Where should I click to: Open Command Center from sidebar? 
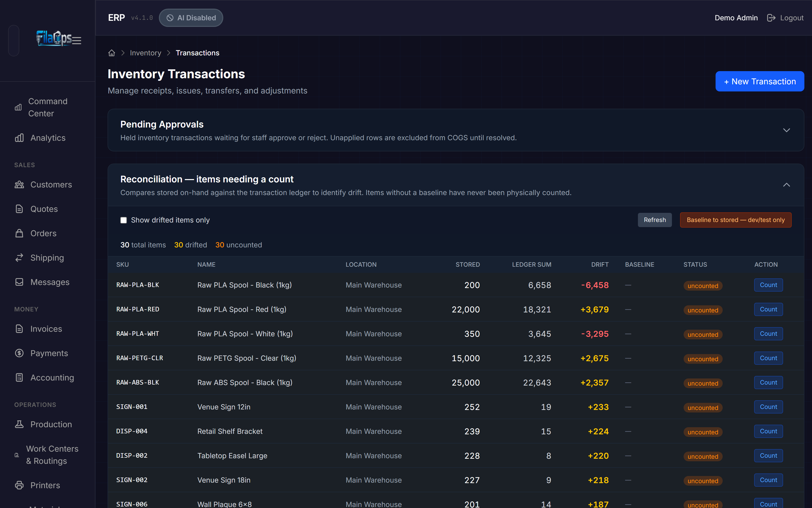click(x=48, y=107)
